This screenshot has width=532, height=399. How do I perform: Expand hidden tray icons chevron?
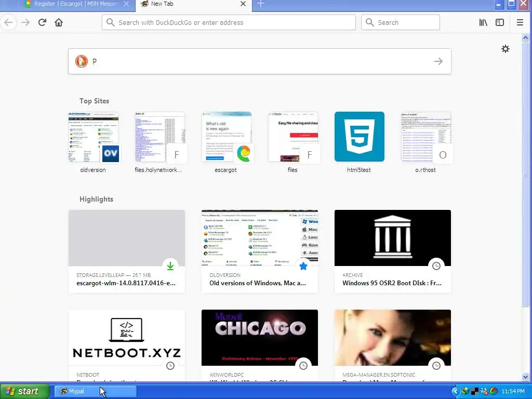(x=455, y=391)
